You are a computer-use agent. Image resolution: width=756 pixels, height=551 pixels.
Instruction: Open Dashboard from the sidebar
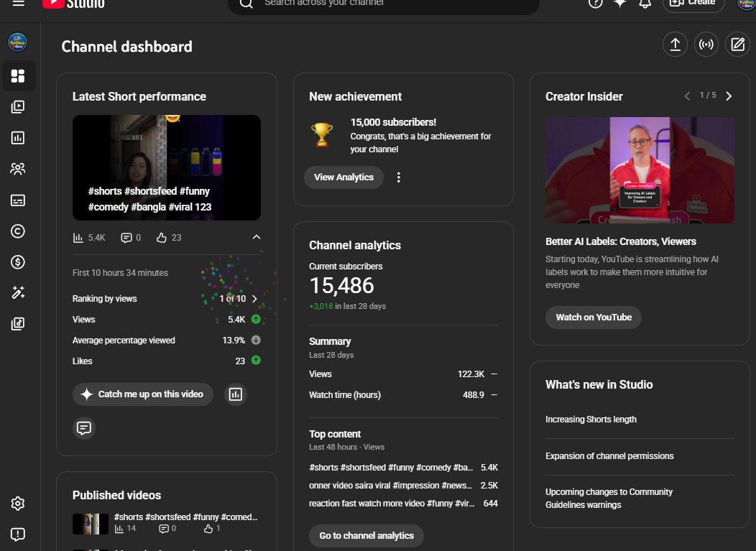[18, 75]
